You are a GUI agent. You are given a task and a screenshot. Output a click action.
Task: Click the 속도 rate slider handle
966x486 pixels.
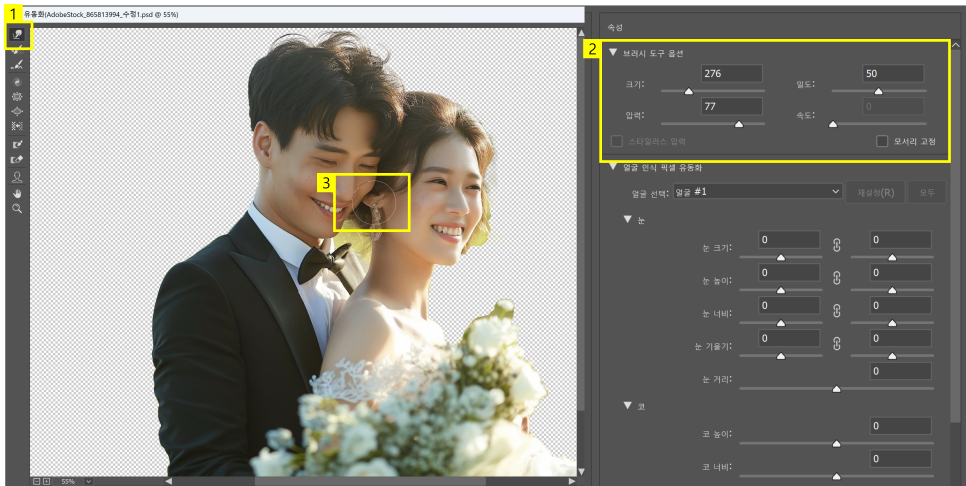click(x=833, y=124)
